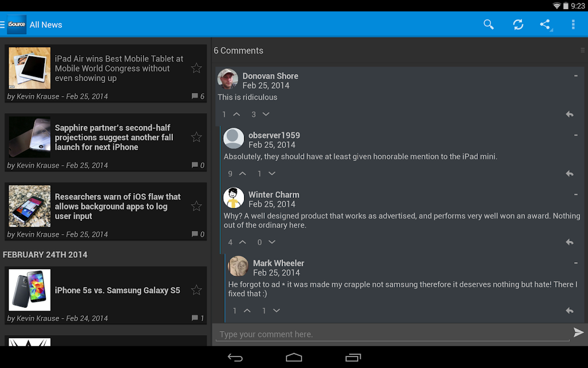Screen dimensions: 588x368
Task: View Mark Wheeler's avatar
Action: point(238,266)
